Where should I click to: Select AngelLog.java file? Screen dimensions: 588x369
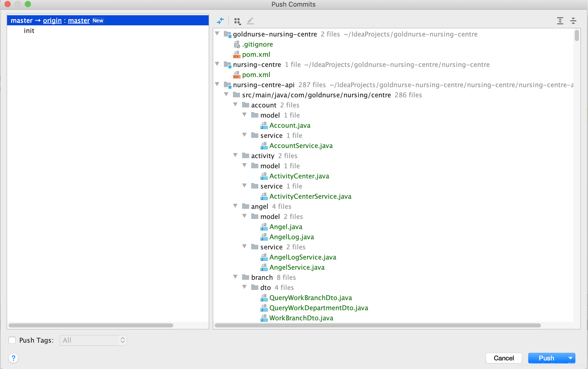coord(291,237)
